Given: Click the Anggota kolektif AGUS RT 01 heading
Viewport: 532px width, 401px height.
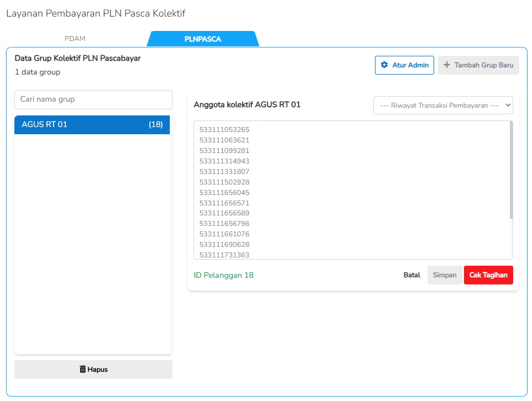Looking at the screenshot, I should tap(247, 104).
